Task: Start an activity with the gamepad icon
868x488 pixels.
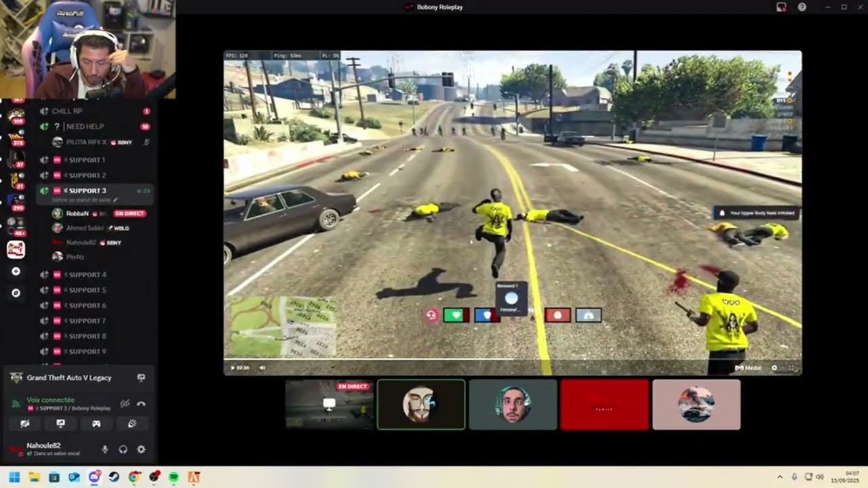Action: 96,424
